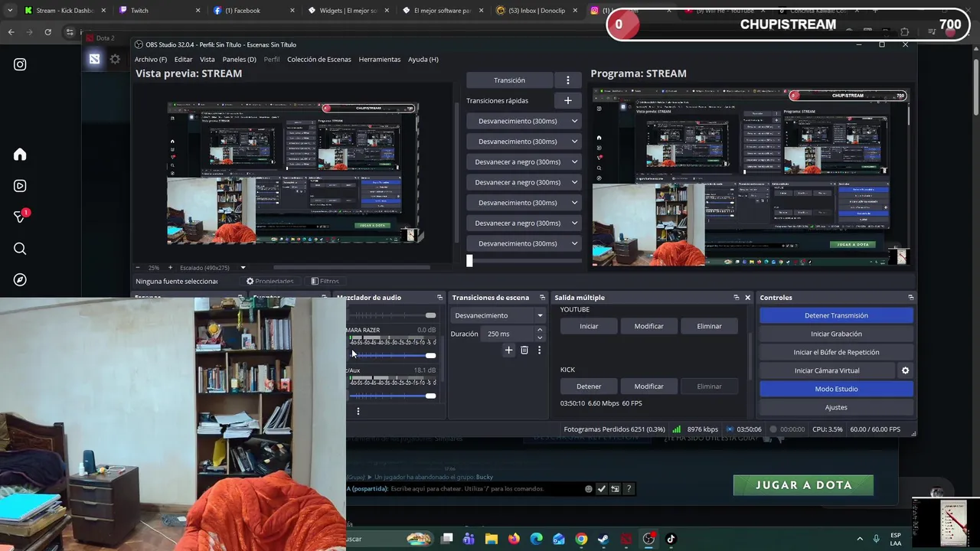The height and width of the screenshot is (551, 980).
Task: Decrease transition Duración with down arrow
Action: click(540, 337)
